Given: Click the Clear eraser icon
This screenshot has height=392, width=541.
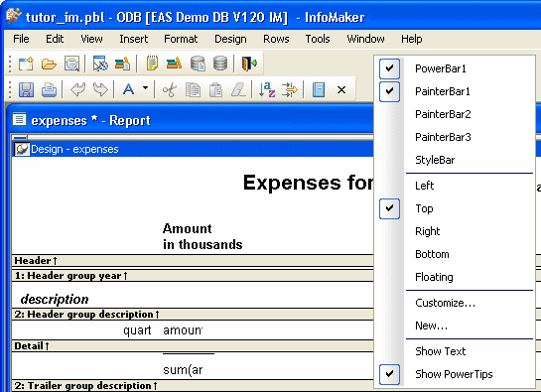Looking at the screenshot, I should coord(238,90).
